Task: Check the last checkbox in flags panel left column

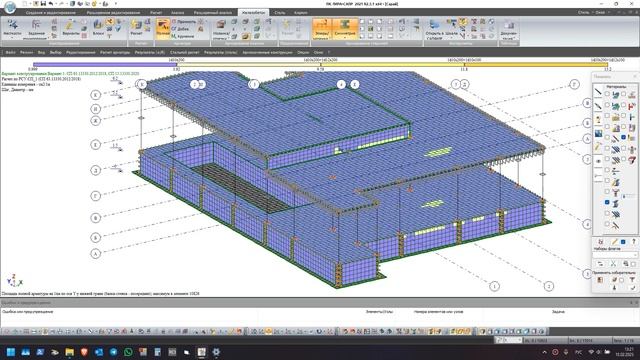Action: click(607, 224)
